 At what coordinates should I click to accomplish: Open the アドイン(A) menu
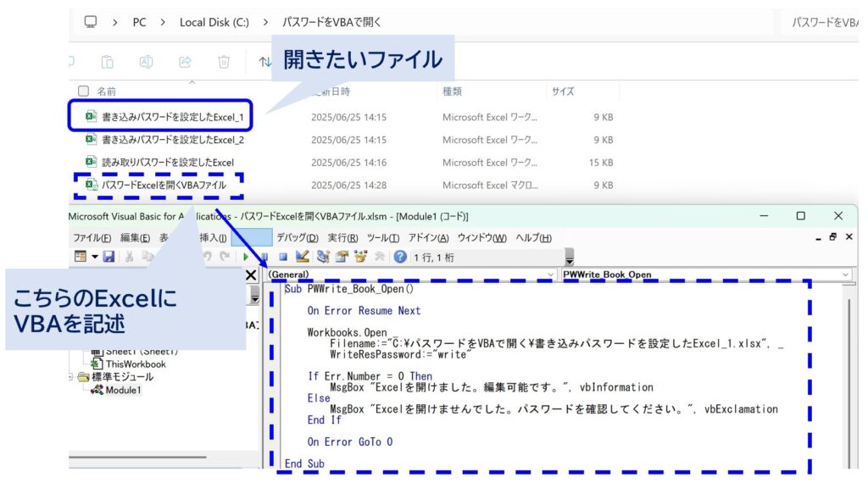(428, 238)
